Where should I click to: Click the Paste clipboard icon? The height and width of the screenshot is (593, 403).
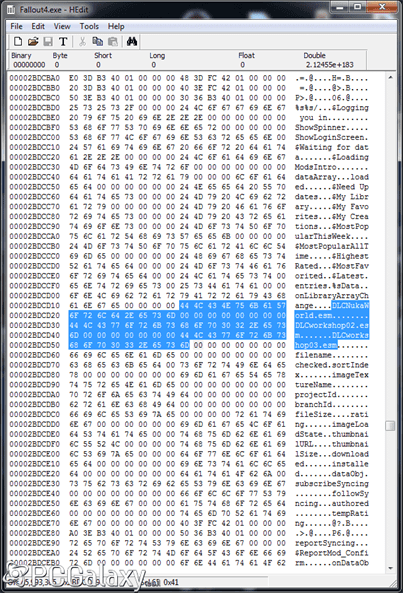[113, 41]
